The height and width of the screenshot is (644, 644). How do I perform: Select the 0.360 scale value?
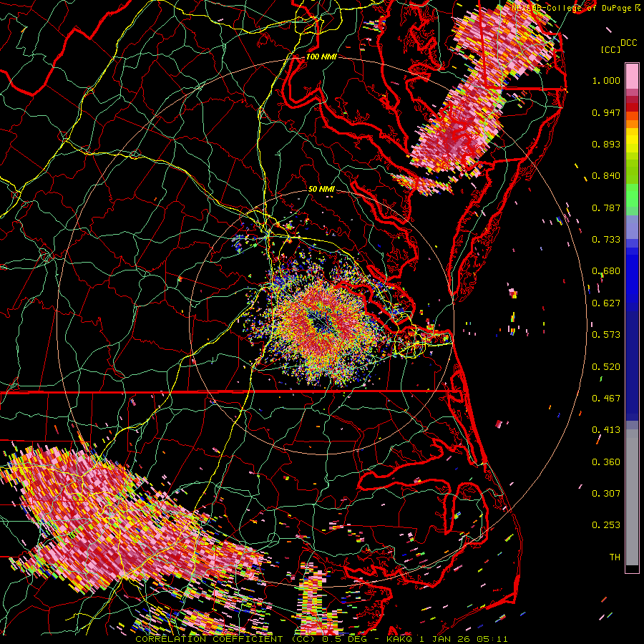point(606,462)
